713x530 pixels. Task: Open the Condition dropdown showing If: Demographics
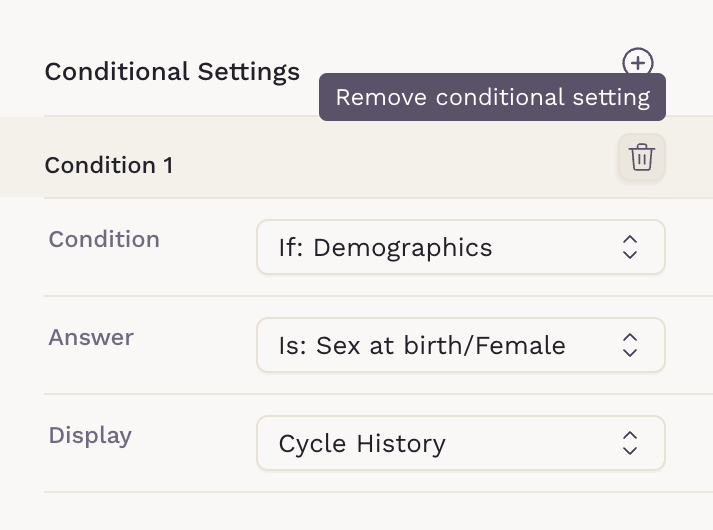tap(460, 247)
